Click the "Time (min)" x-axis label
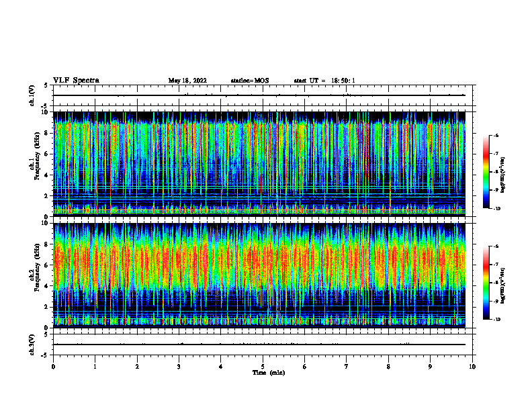This screenshot has width=532, height=411. [x=269, y=373]
